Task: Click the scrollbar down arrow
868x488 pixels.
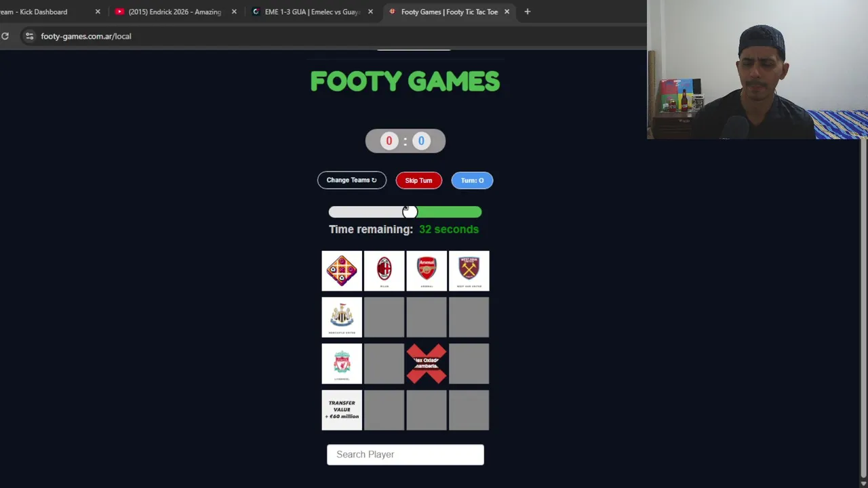Action: (863, 483)
